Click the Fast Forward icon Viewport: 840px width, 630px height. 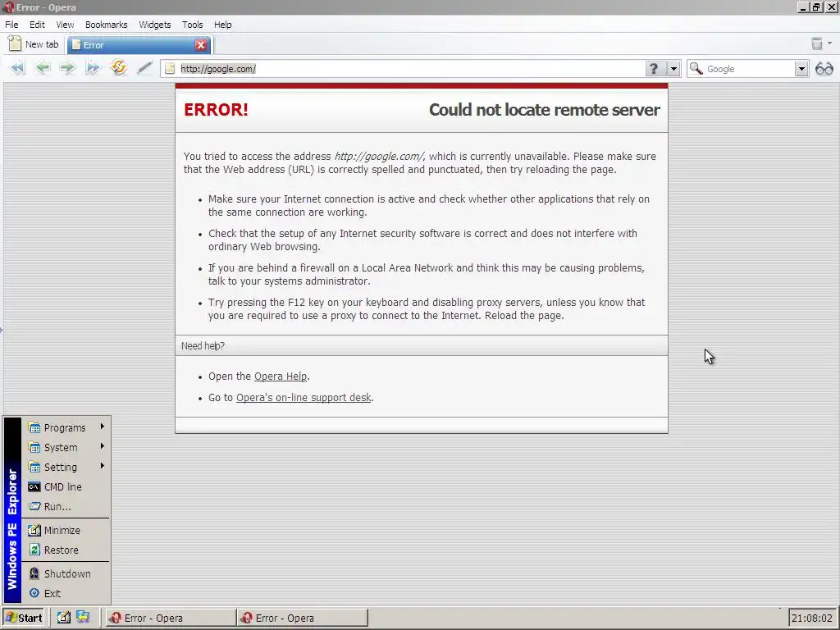(93, 68)
